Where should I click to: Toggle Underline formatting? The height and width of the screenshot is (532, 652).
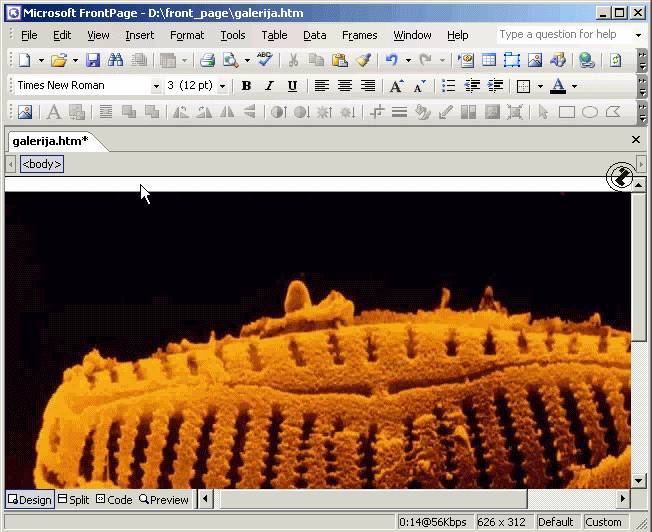[292, 86]
